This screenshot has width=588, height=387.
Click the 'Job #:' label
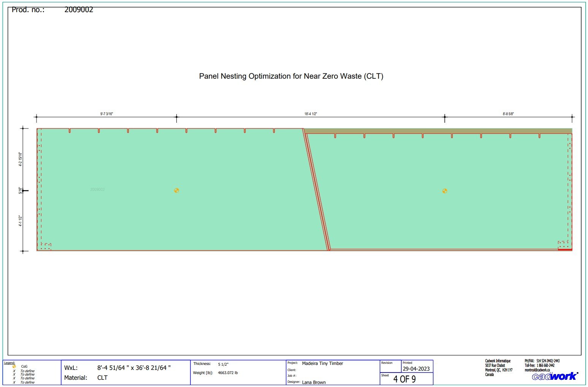coord(292,376)
